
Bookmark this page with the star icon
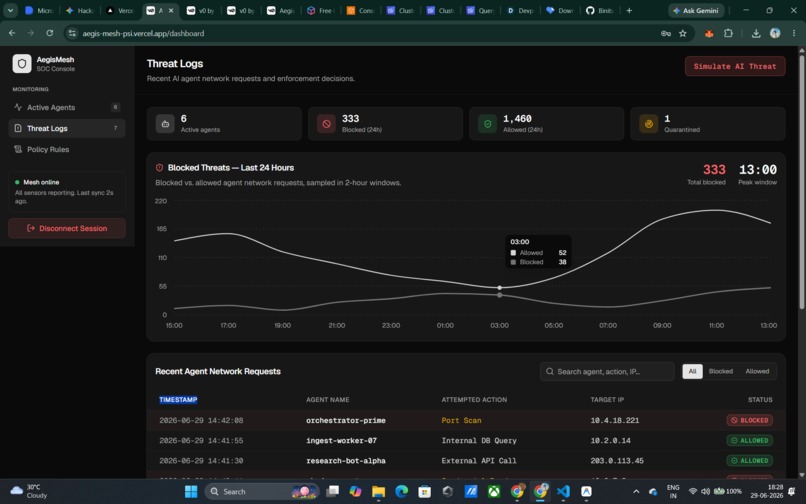683,33
